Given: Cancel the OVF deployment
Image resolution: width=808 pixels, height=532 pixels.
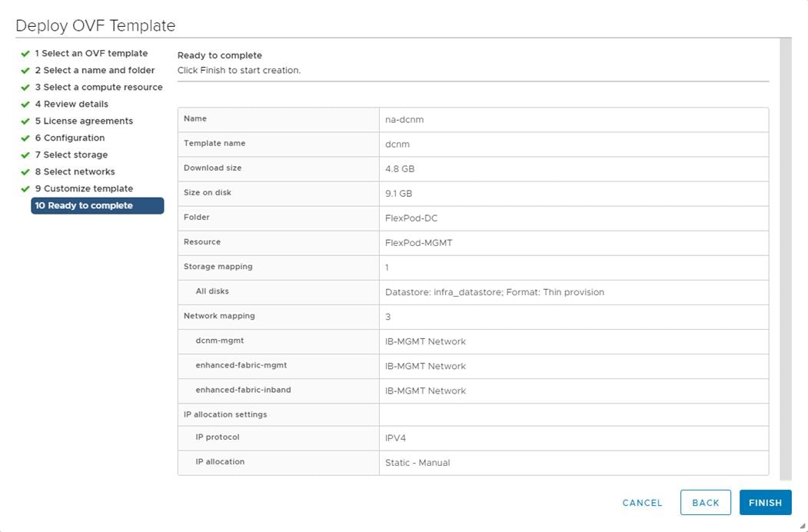Looking at the screenshot, I should (x=642, y=503).
